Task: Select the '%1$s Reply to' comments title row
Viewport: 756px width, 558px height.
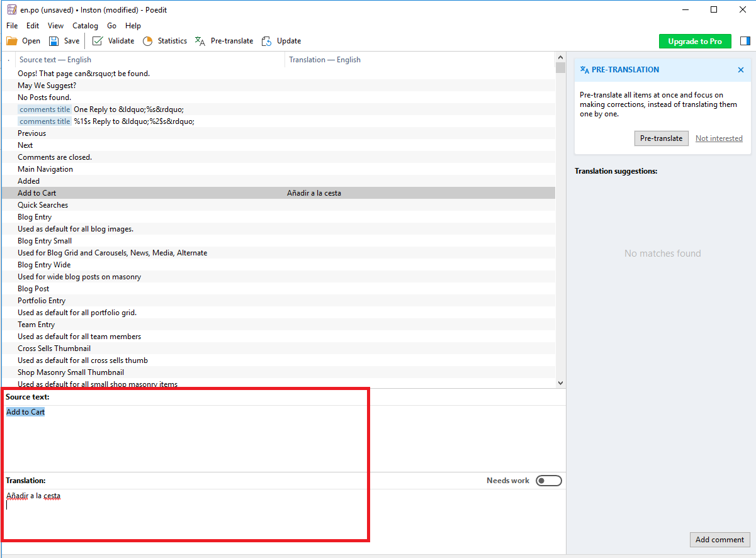Action: (x=278, y=121)
